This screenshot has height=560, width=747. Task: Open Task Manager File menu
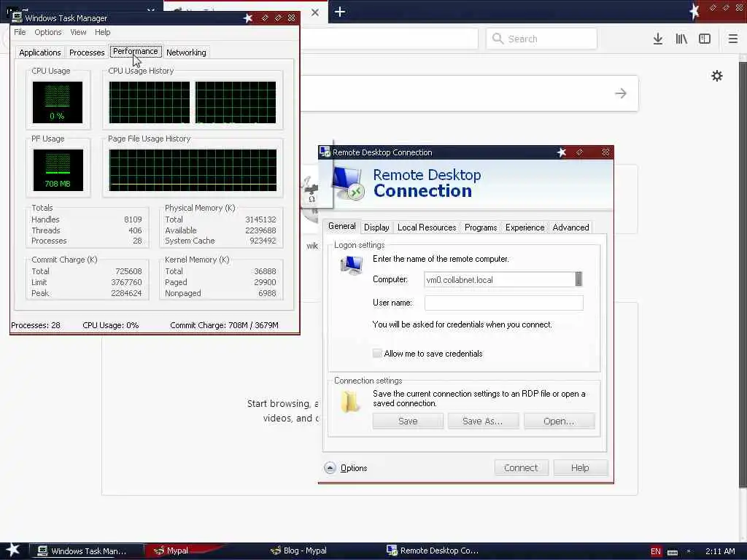(x=20, y=32)
